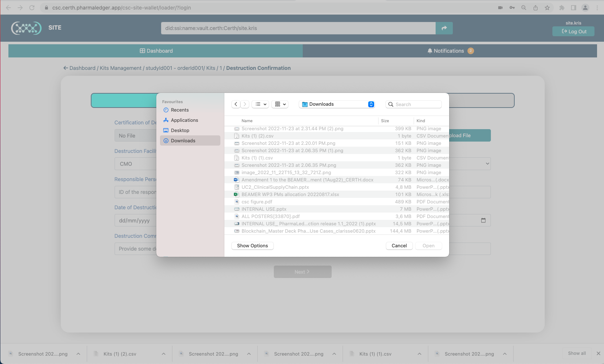Open the browser extensions puzzle icon
Screen dimensions: 604x364
[562, 8]
